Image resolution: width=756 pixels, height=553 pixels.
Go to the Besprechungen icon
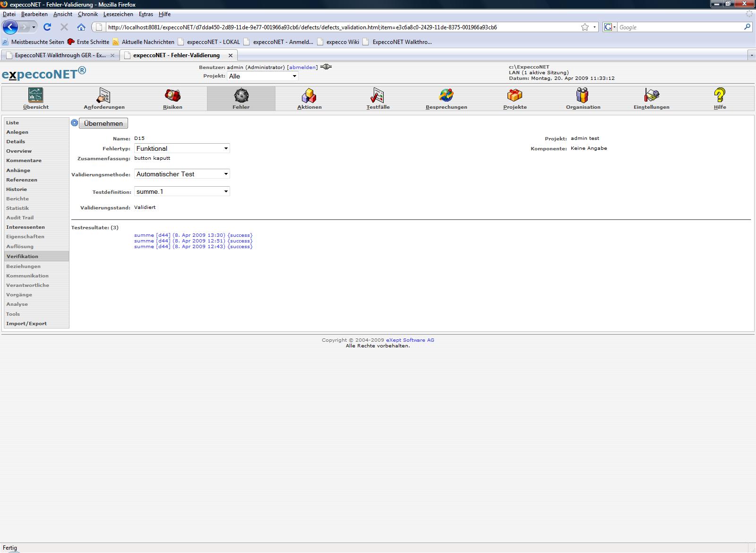click(446, 95)
